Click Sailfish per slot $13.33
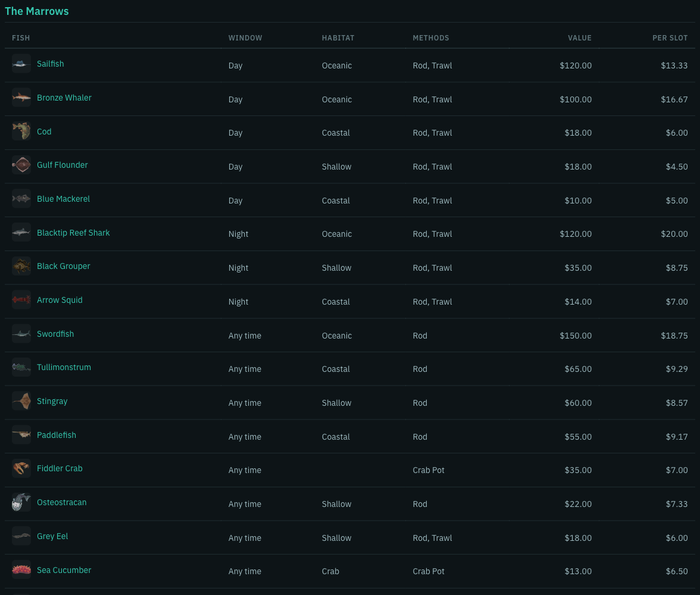The height and width of the screenshot is (595, 700). tap(674, 65)
